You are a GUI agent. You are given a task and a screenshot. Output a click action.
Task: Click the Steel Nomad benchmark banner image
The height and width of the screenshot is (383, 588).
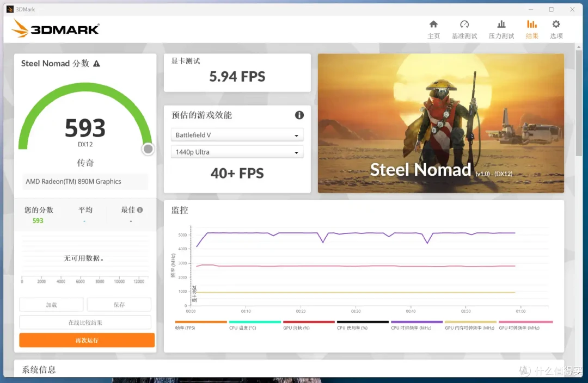(440, 123)
